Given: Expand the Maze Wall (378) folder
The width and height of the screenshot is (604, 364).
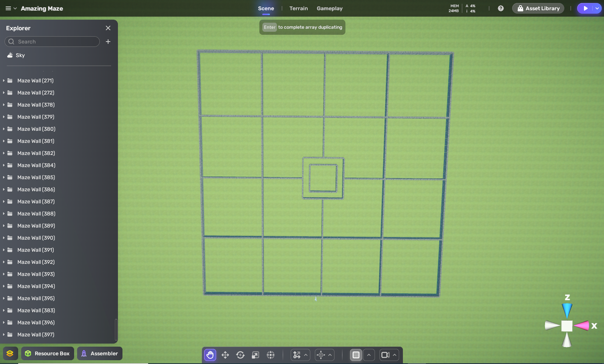Looking at the screenshot, I should pos(4,105).
